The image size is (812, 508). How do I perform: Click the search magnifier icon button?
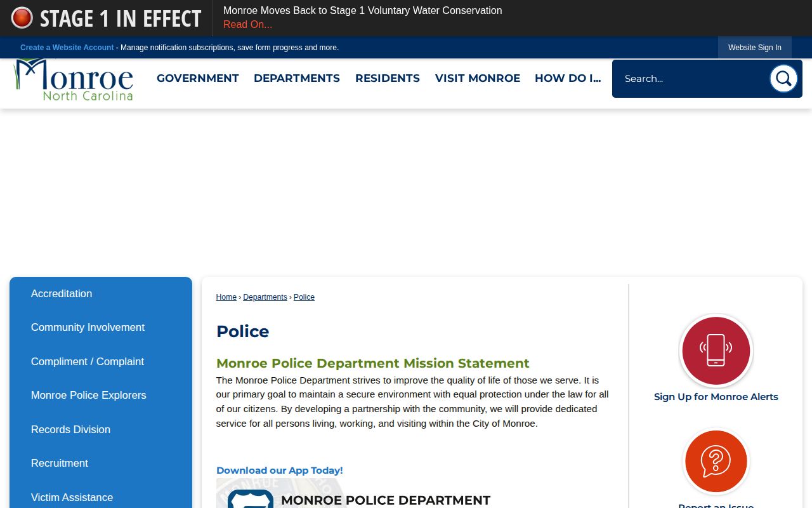pyautogui.click(x=783, y=79)
